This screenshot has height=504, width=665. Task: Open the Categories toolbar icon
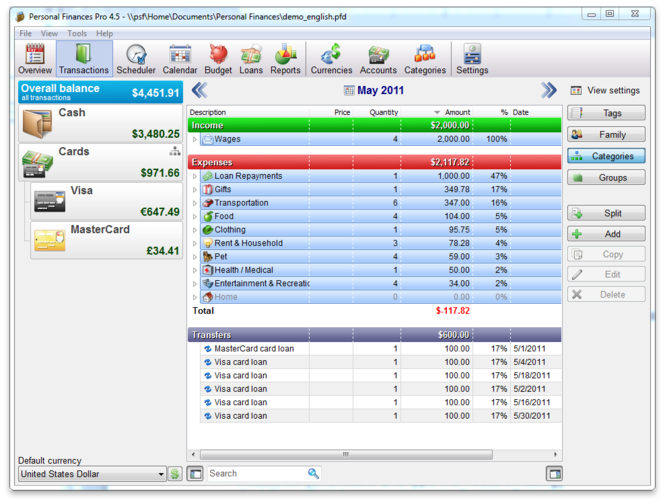[x=425, y=59]
